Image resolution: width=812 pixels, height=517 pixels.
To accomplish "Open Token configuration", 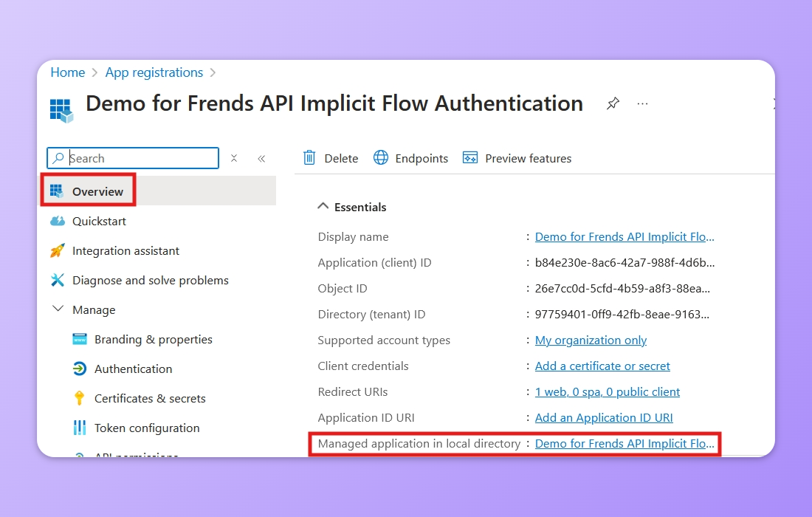I will [147, 428].
